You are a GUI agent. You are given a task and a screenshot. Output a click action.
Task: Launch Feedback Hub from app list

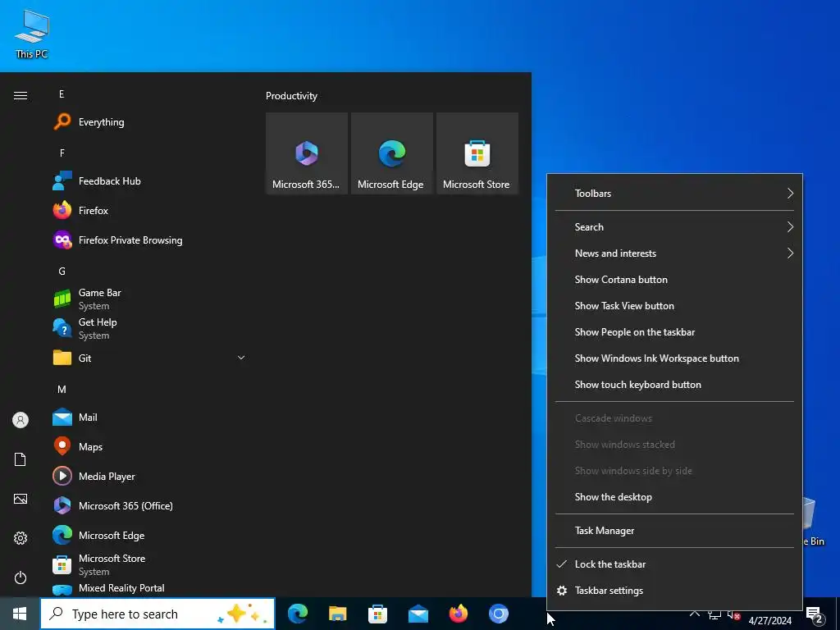point(148,181)
